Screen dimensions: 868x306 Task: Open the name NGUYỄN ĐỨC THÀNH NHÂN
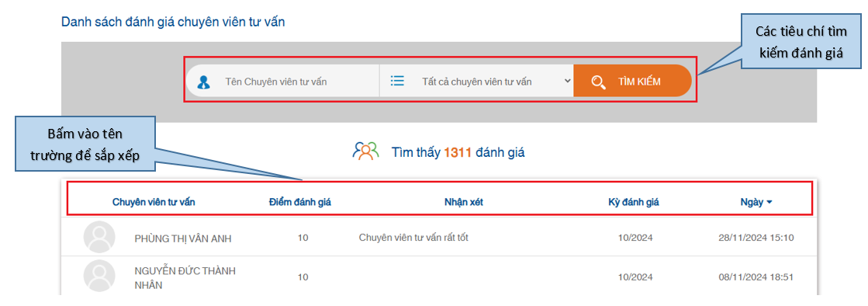click(x=185, y=278)
